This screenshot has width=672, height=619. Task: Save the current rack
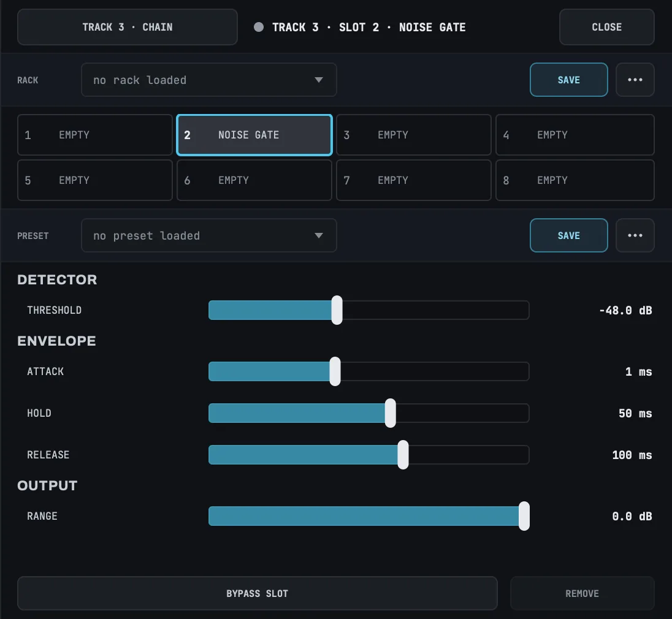pos(569,80)
